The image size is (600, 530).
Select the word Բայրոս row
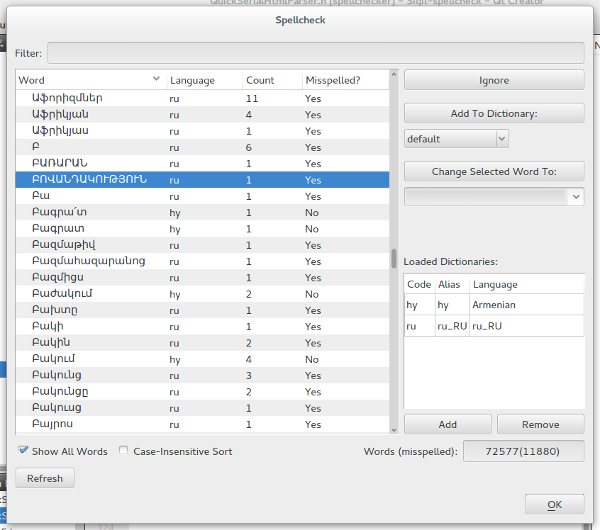(202, 424)
